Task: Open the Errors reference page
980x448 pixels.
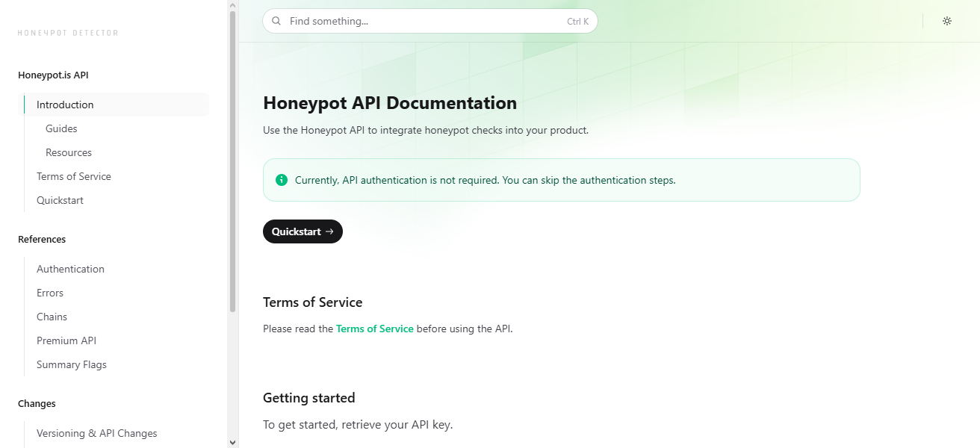Action: [x=50, y=293]
